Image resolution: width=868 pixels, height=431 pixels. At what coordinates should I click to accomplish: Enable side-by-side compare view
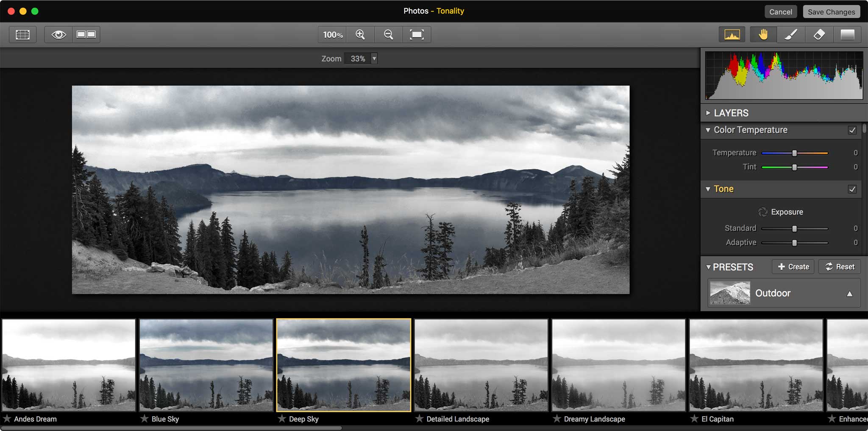click(86, 34)
